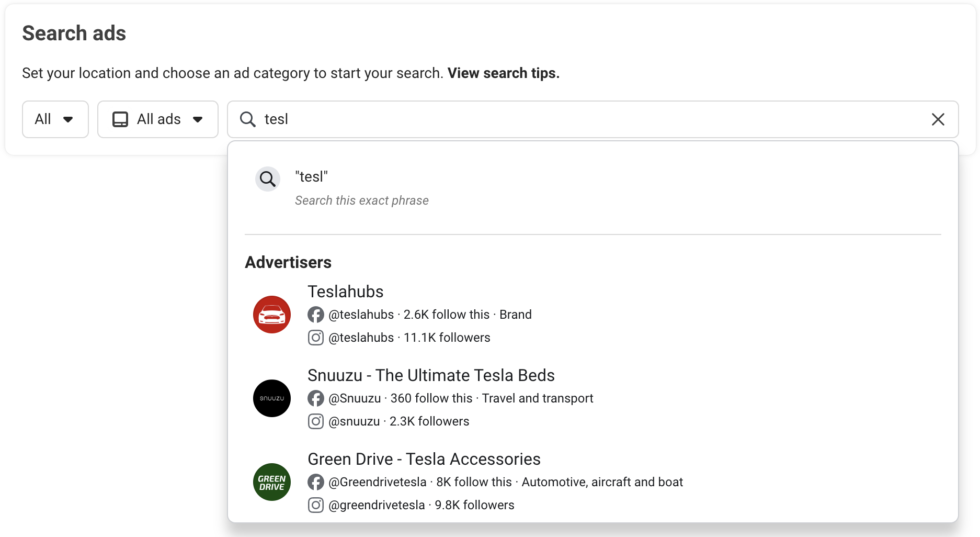Click the magnifier icon in search box
Viewport: 980px width, 537px height.
[247, 119]
